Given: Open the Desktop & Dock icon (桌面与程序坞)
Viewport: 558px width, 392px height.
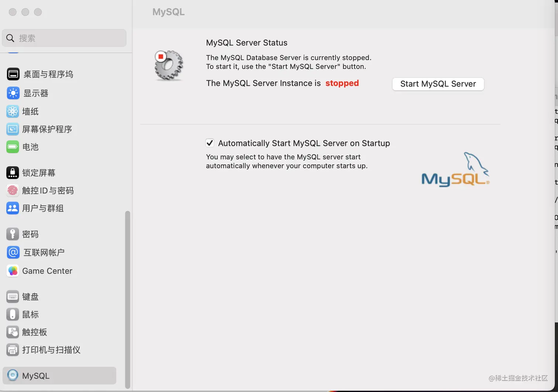Looking at the screenshot, I should coord(13,74).
